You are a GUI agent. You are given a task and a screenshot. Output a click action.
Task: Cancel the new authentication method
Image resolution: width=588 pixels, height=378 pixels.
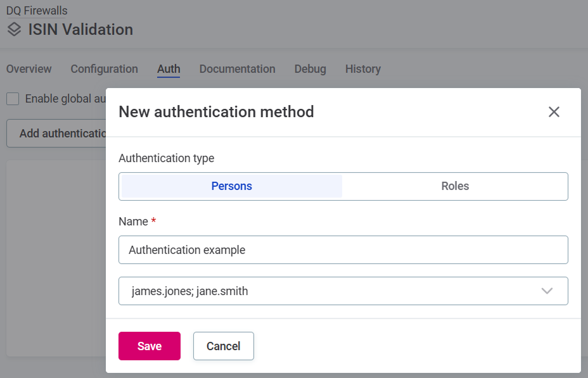pos(223,346)
